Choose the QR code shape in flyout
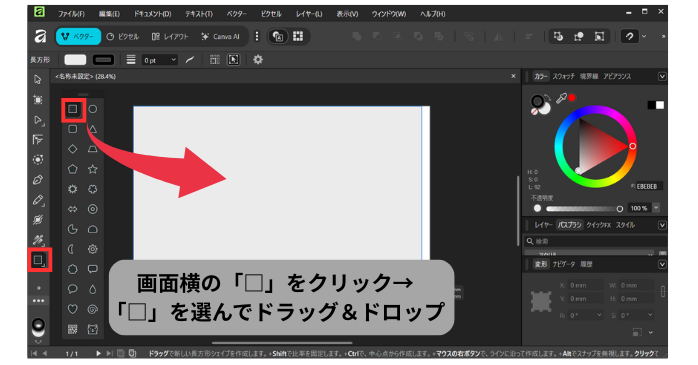Screen dimensions: 698x365 tap(73, 329)
